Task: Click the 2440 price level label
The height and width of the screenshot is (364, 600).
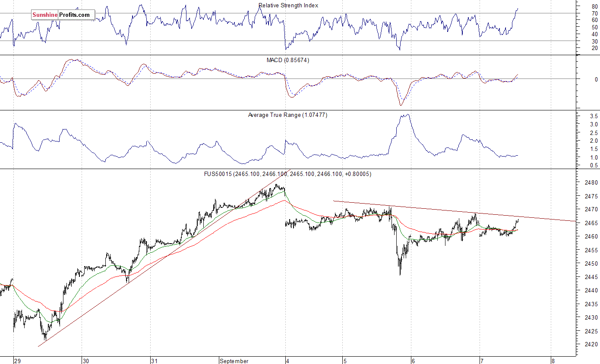Action: tap(592, 291)
